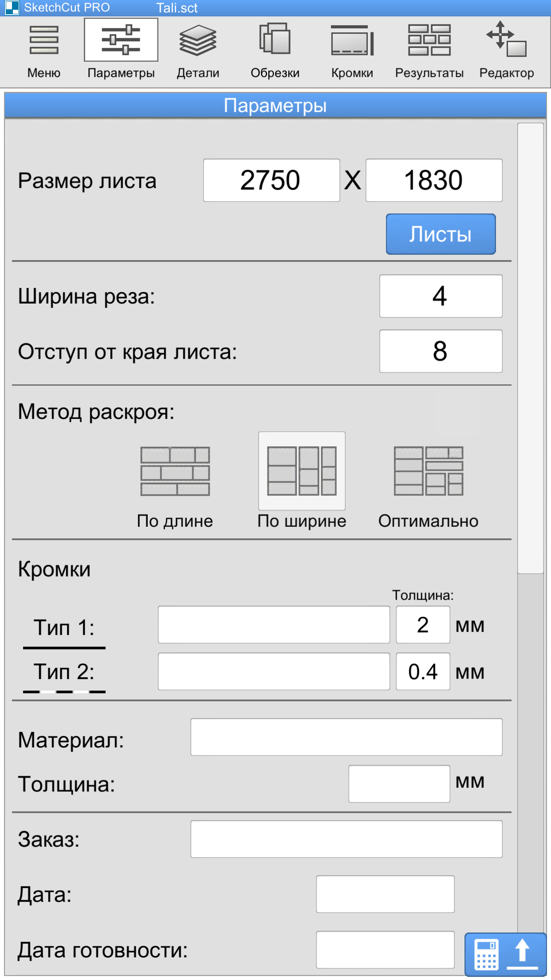Show the Результаты cutting layout icon
Viewport: 551px width, 980px height.
click(x=429, y=40)
